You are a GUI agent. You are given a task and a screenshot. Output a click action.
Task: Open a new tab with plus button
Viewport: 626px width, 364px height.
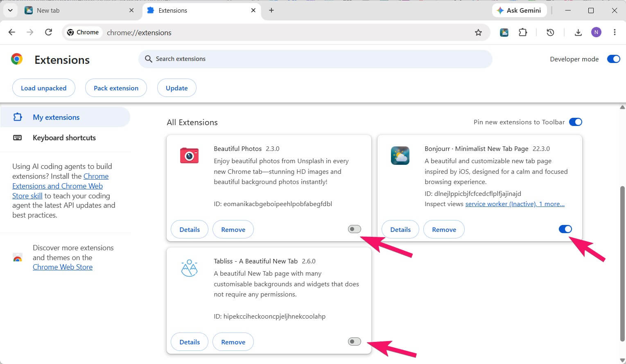click(x=271, y=10)
